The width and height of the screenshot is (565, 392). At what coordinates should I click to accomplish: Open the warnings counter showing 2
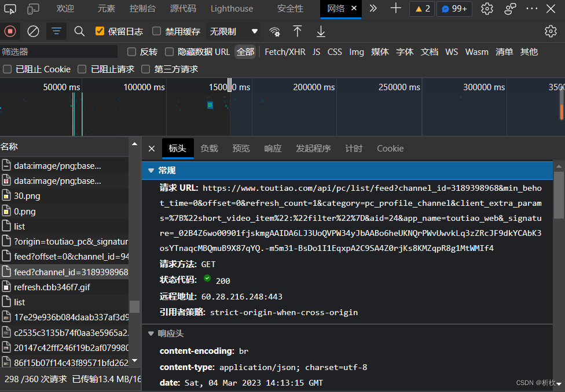[x=422, y=9]
